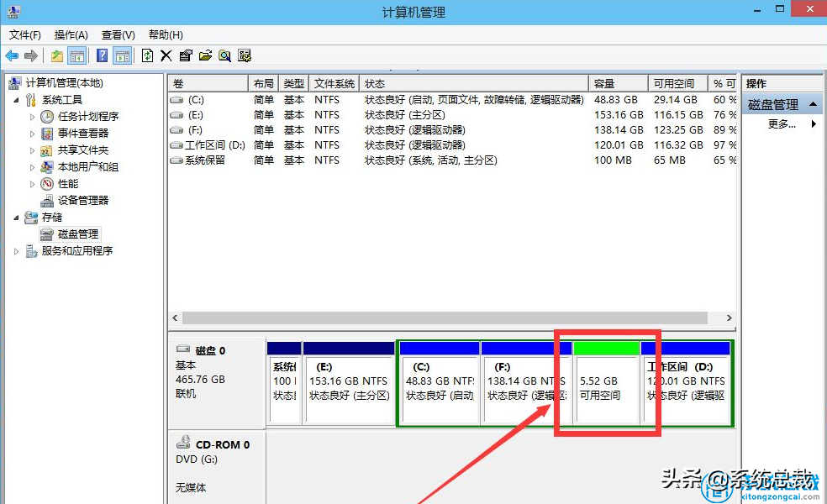
Task: Sort by the 布局 column header
Action: 263,83
